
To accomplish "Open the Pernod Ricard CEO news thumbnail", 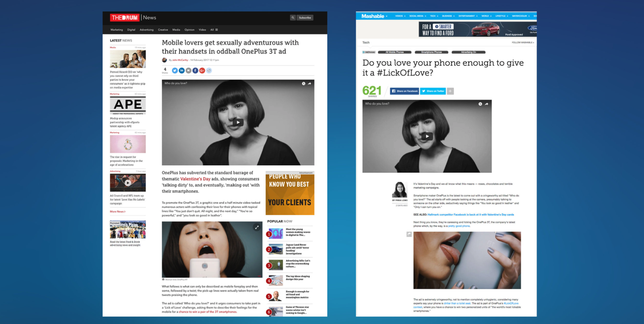I will (128, 59).
